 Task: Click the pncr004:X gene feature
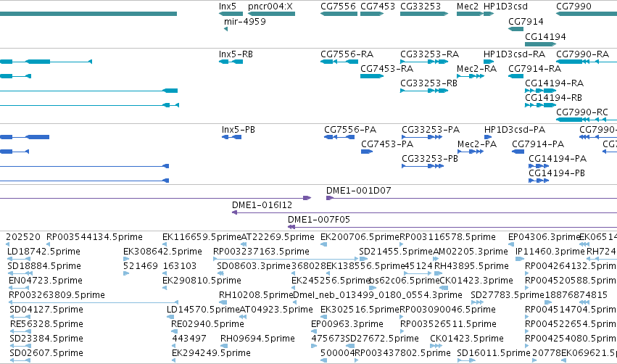click(271, 14)
